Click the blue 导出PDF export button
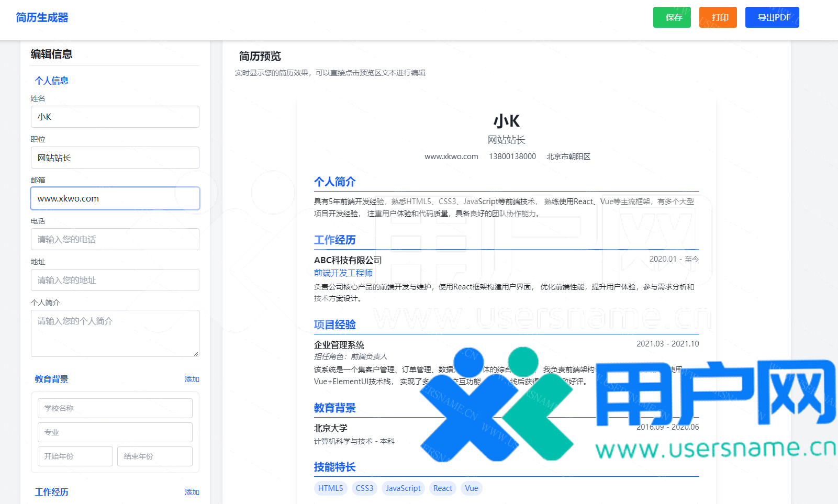The height and width of the screenshot is (504, 838). click(772, 17)
